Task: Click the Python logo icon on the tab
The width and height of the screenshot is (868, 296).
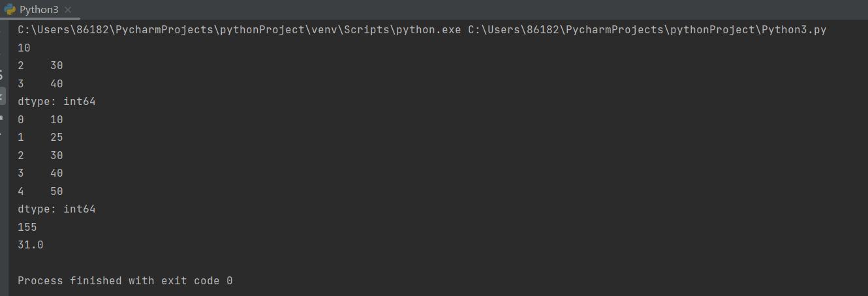Action: [x=10, y=10]
